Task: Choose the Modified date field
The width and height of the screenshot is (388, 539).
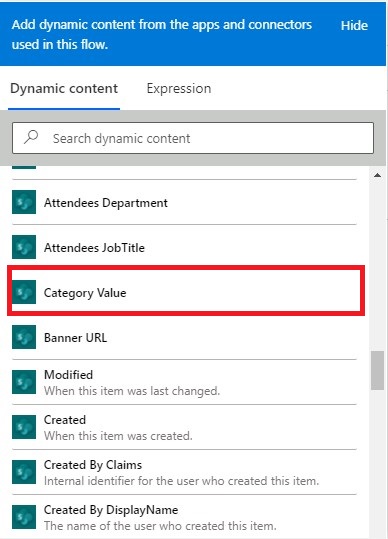Action: pyautogui.click(x=184, y=382)
